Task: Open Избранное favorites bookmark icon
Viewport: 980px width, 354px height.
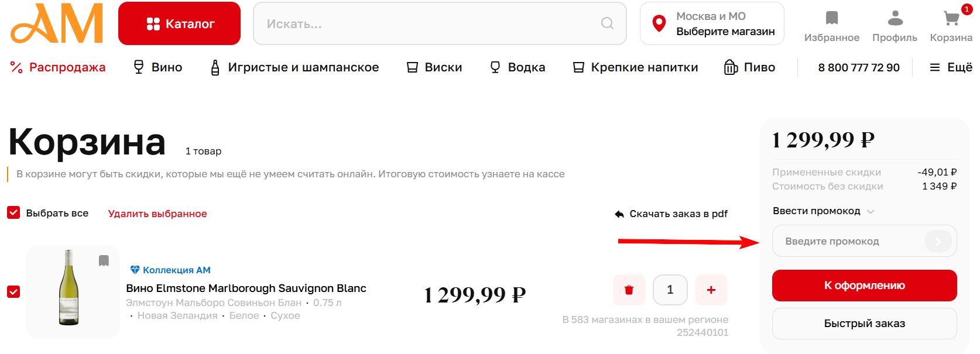Action: pyautogui.click(x=831, y=18)
